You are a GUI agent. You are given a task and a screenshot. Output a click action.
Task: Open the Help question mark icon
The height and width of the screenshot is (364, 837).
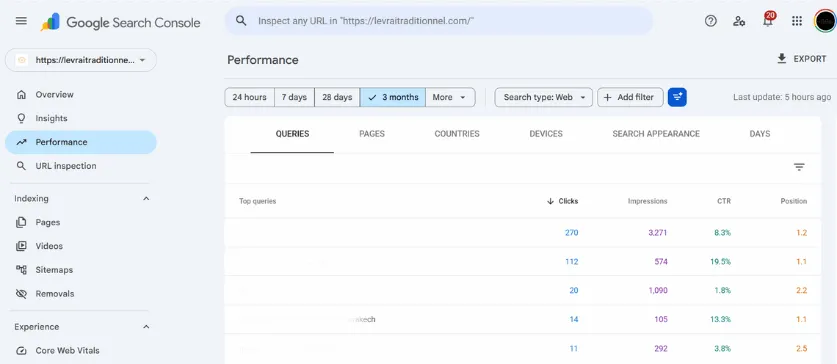tap(710, 21)
